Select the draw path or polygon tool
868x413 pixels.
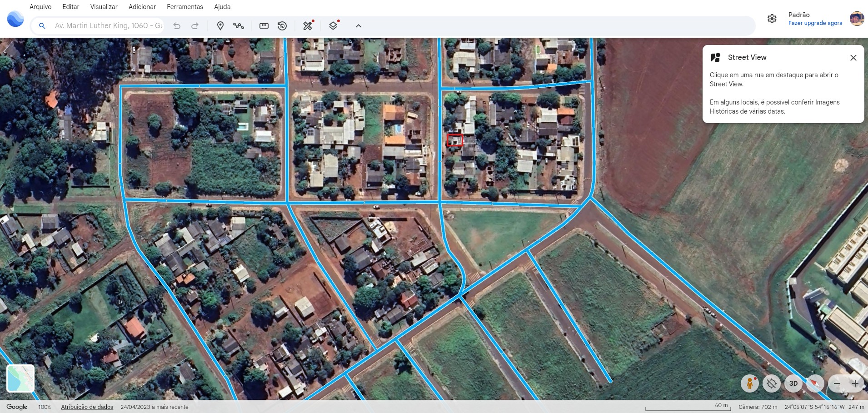pos(239,26)
